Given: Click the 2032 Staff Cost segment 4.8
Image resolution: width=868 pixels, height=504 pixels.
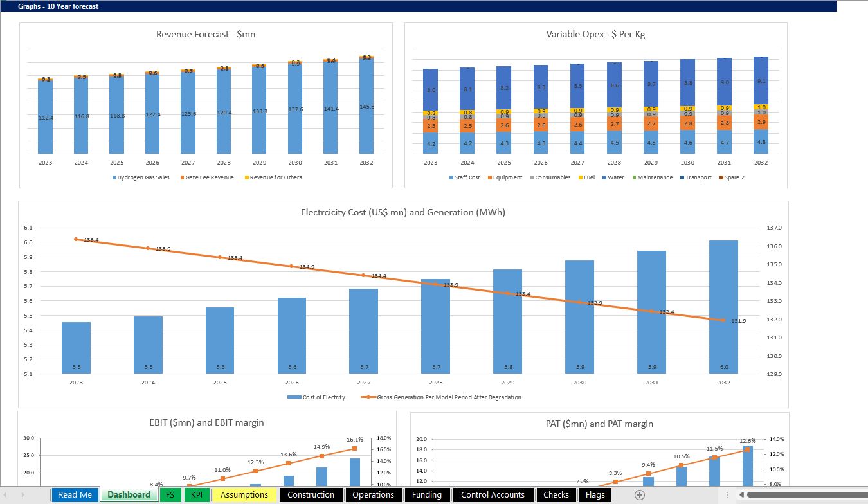Looking at the screenshot, I should (761, 142).
